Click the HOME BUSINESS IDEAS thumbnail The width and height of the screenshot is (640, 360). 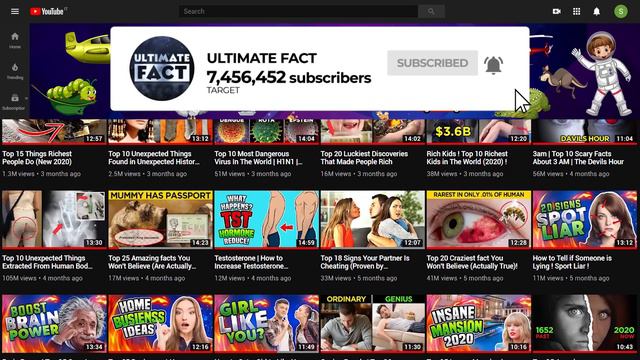point(160,324)
